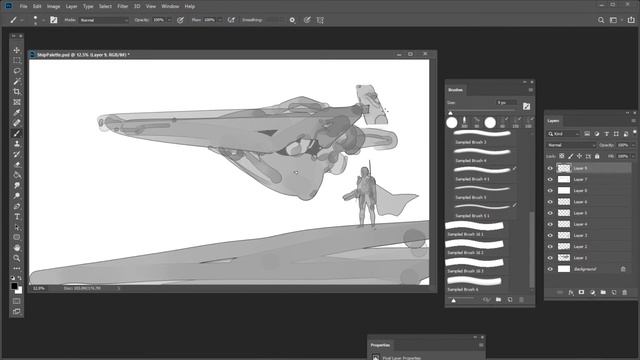Select the Zoom tool

tap(17, 258)
